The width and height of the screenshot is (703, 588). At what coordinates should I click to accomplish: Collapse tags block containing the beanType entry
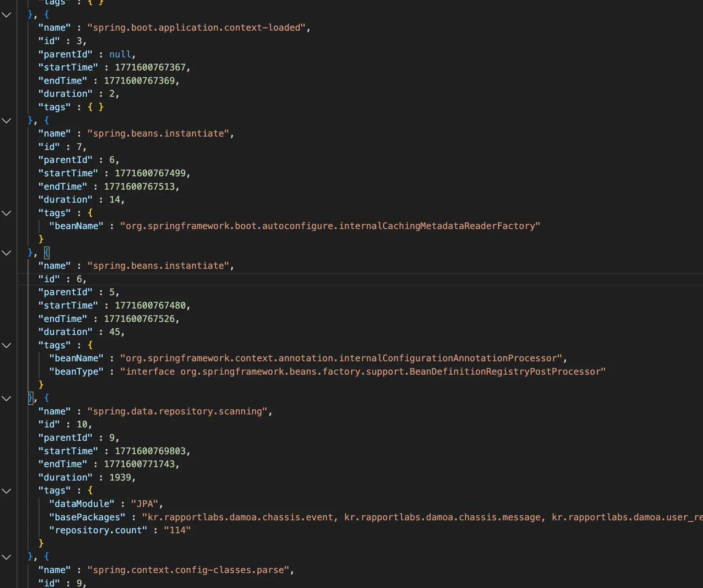pyautogui.click(x=7, y=346)
